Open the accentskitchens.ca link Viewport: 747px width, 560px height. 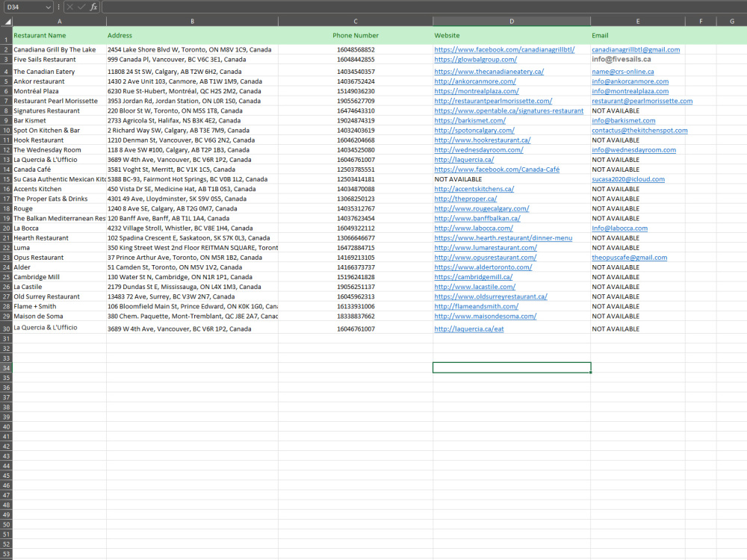point(474,189)
